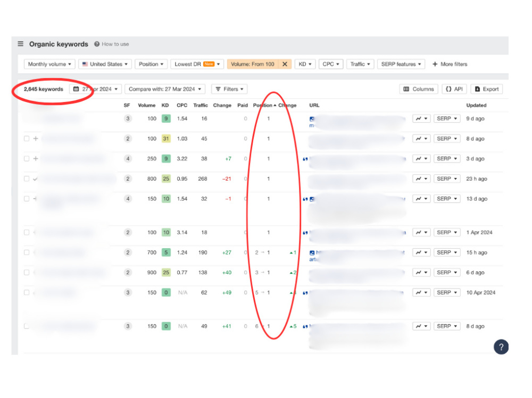
Task: Open the Monthly volume dropdown
Action: (49, 64)
